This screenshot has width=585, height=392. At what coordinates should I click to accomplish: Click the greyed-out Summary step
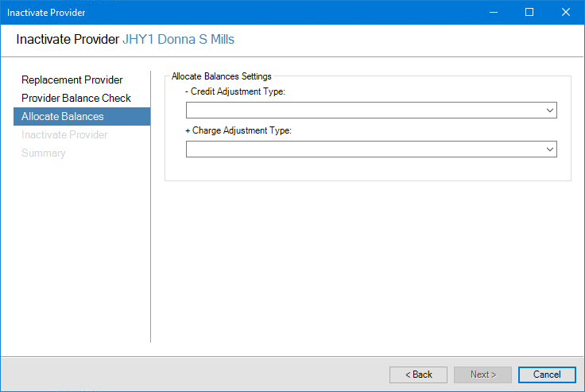pos(44,153)
